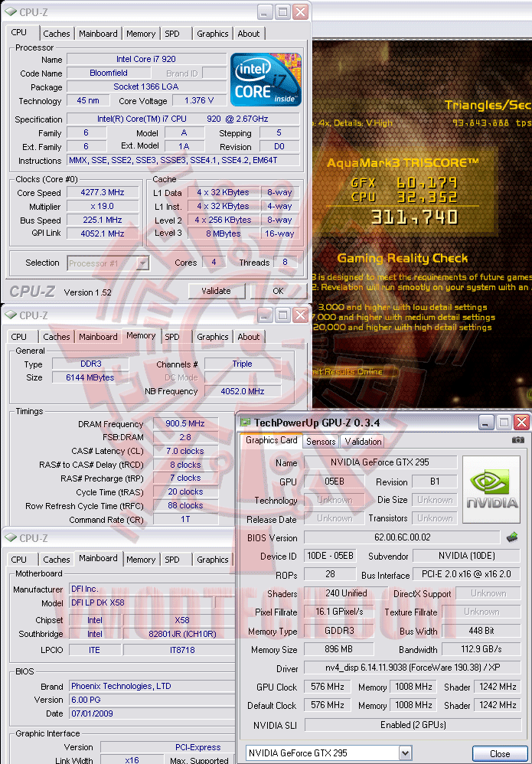Minimize the GPU-Z window

486,423
